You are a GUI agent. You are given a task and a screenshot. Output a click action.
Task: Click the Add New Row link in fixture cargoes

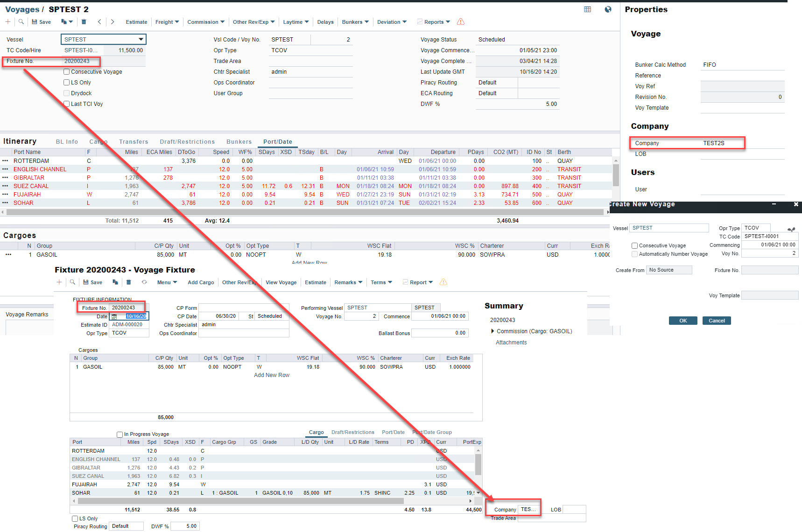272,375
